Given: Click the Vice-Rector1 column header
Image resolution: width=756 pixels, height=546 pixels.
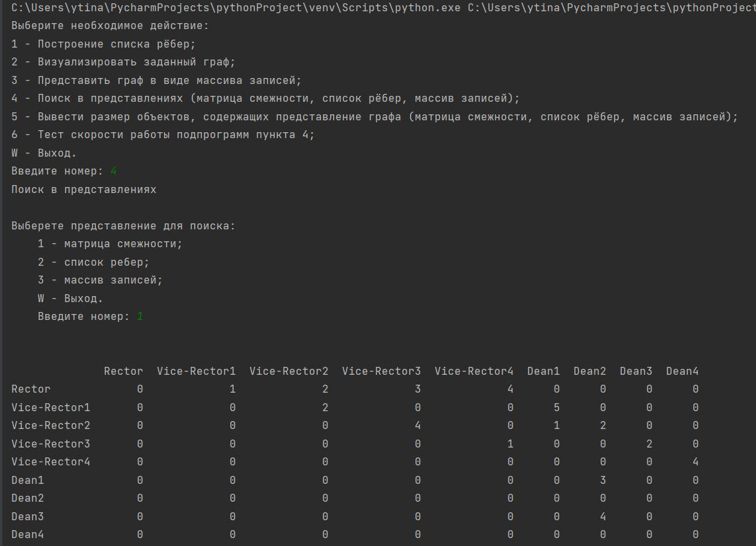Looking at the screenshot, I should point(196,371).
